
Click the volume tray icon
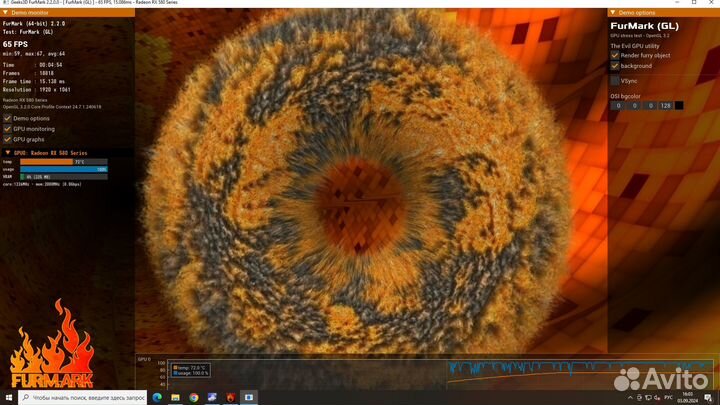click(657, 398)
